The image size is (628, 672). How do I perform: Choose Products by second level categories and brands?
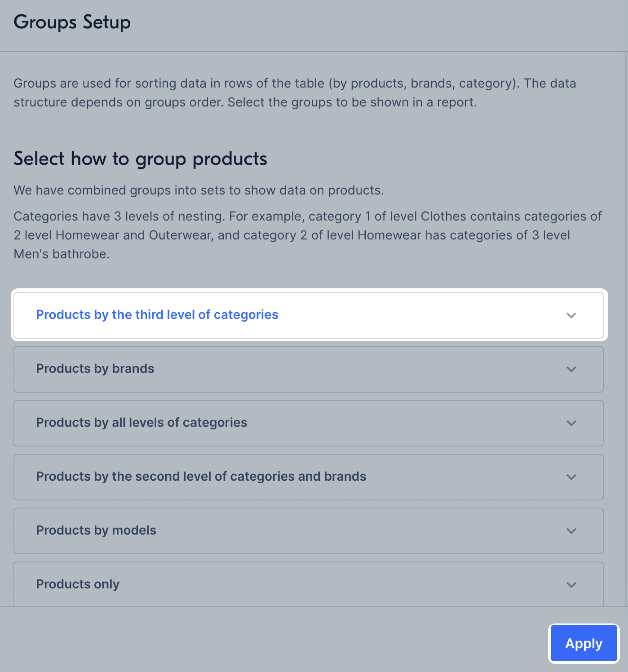(x=308, y=477)
